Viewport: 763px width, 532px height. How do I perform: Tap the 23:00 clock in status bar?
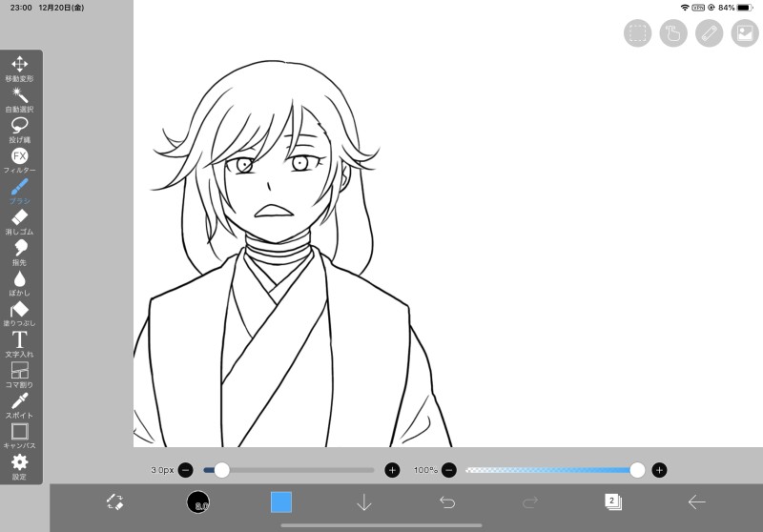tap(21, 8)
